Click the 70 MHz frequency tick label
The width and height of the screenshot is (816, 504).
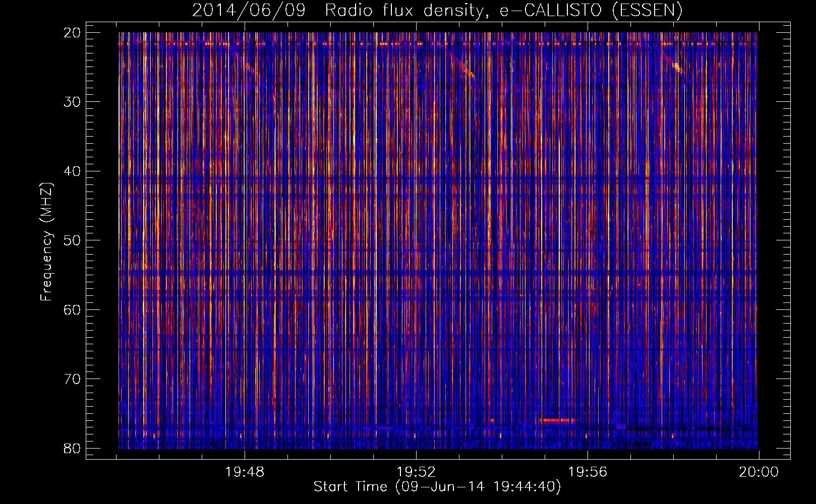pos(72,379)
